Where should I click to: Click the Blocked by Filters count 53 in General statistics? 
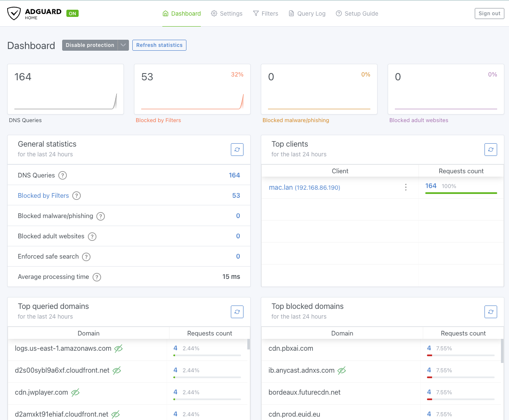[x=236, y=196]
